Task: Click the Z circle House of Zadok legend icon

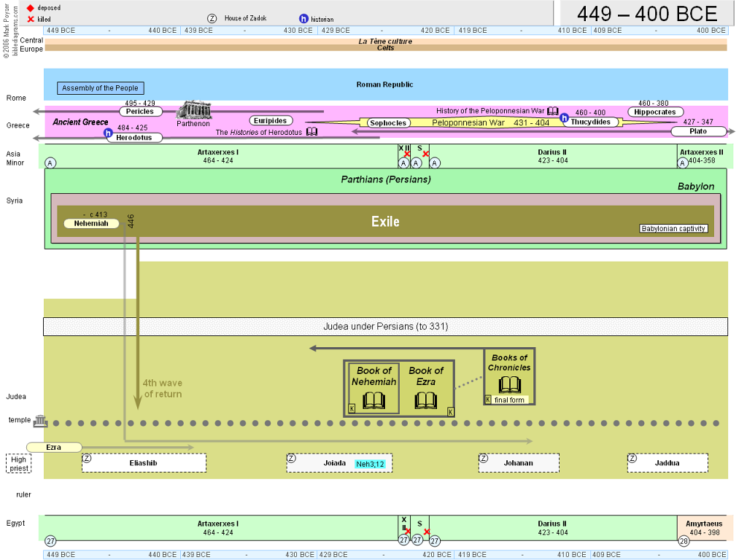Action: click(212, 18)
